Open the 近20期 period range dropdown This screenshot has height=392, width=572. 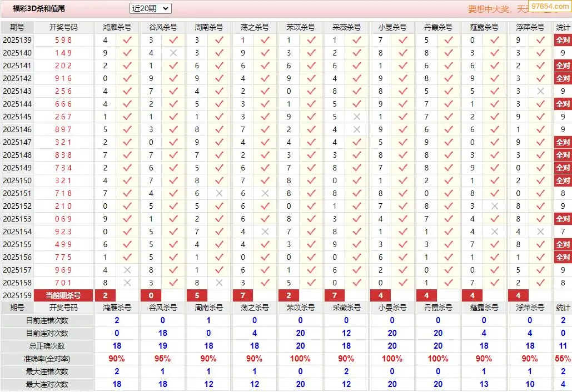pos(150,8)
